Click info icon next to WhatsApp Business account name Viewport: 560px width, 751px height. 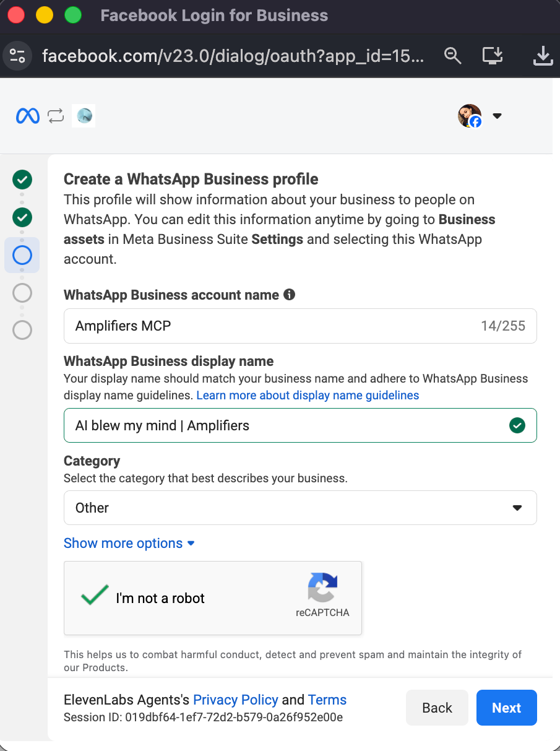pyautogui.click(x=289, y=295)
